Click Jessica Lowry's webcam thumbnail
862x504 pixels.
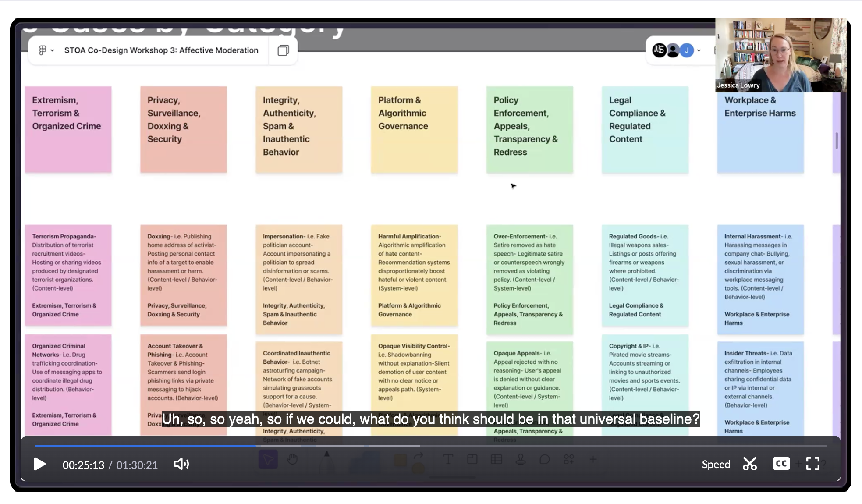click(780, 55)
